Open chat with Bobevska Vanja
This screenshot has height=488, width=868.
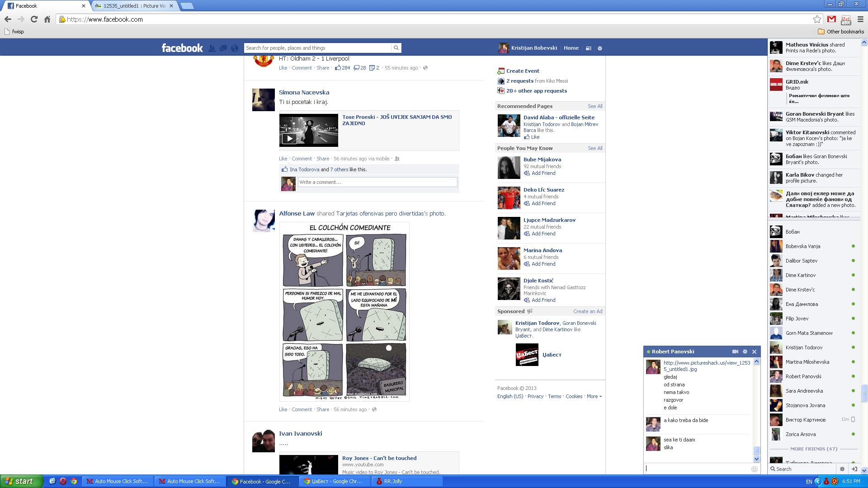pyautogui.click(x=813, y=246)
